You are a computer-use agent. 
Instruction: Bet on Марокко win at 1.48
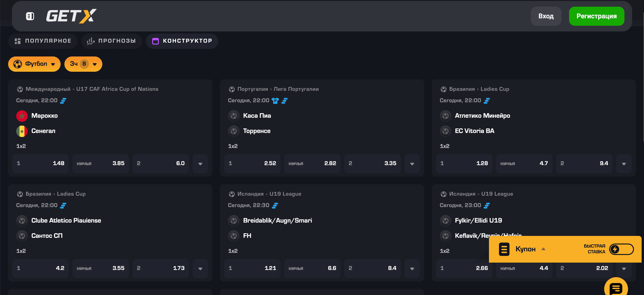(41, 164)
